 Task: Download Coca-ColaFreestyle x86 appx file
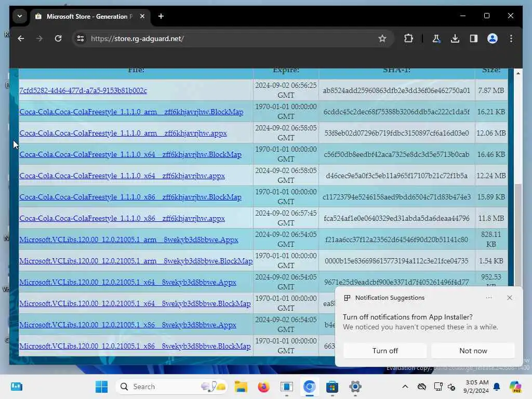click(122, 219)
